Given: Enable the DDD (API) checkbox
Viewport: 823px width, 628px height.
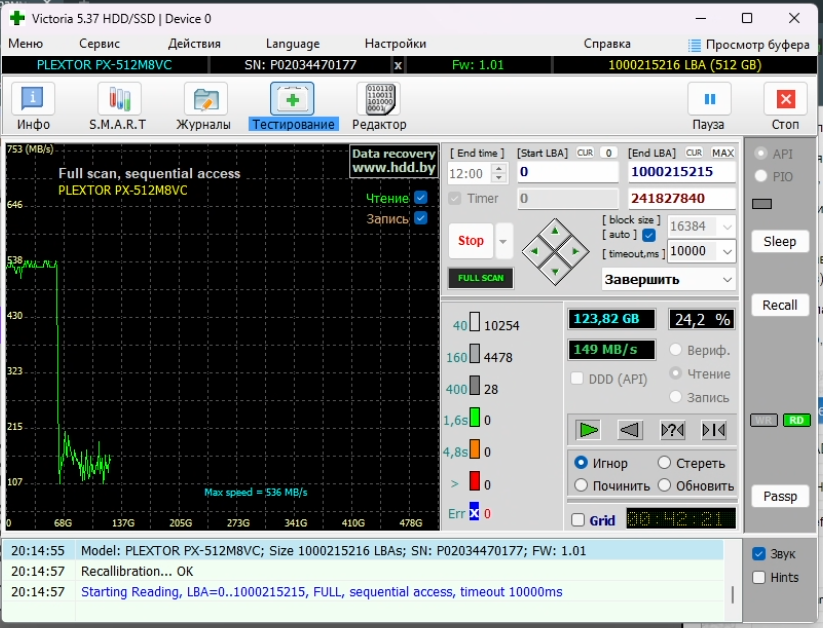Looking at the screenshot, I should (x=577, y=379).
